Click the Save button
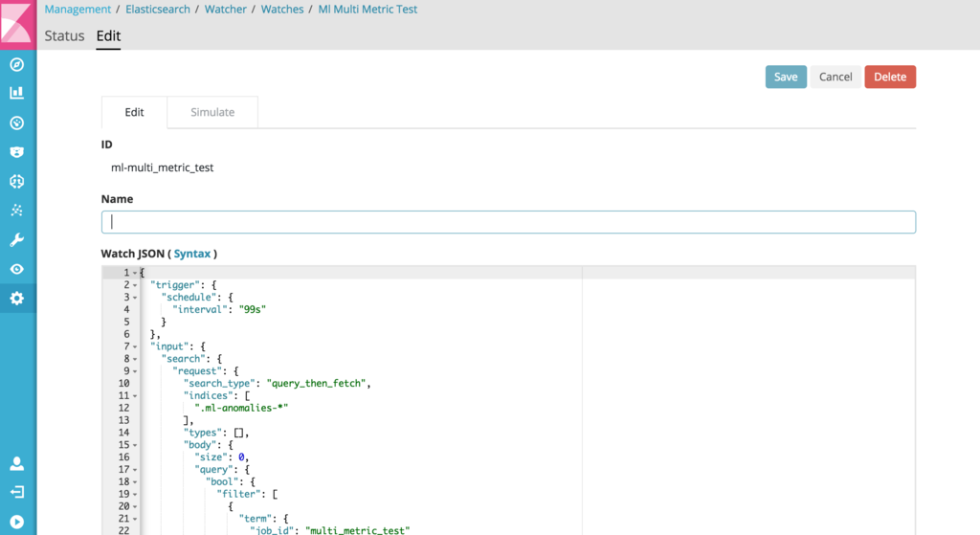Image resolution: width=980 pixels, height=535 pixels. pyautogui.click(x=786, y=77)
